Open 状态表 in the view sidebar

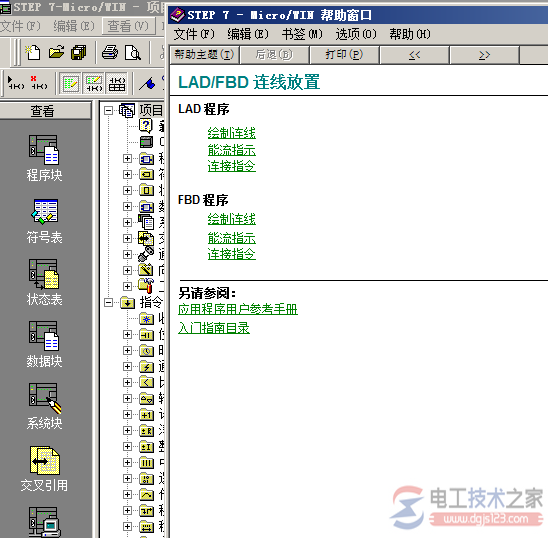click(44, 283)
